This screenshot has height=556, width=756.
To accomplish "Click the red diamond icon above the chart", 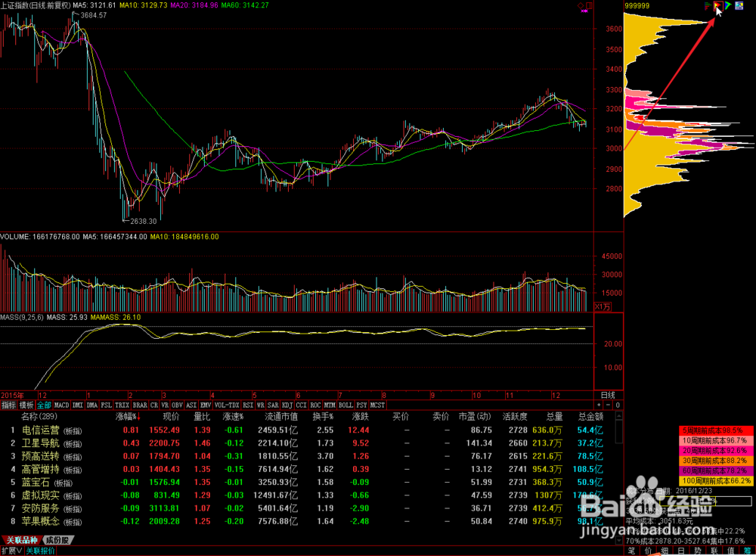I will (581, 5).
